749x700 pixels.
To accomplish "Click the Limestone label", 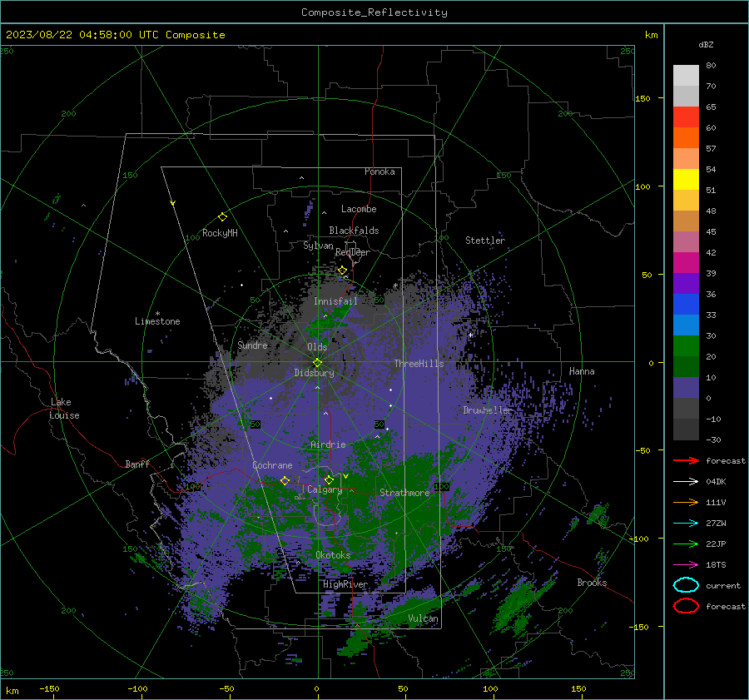I will [x=157, y=321].
